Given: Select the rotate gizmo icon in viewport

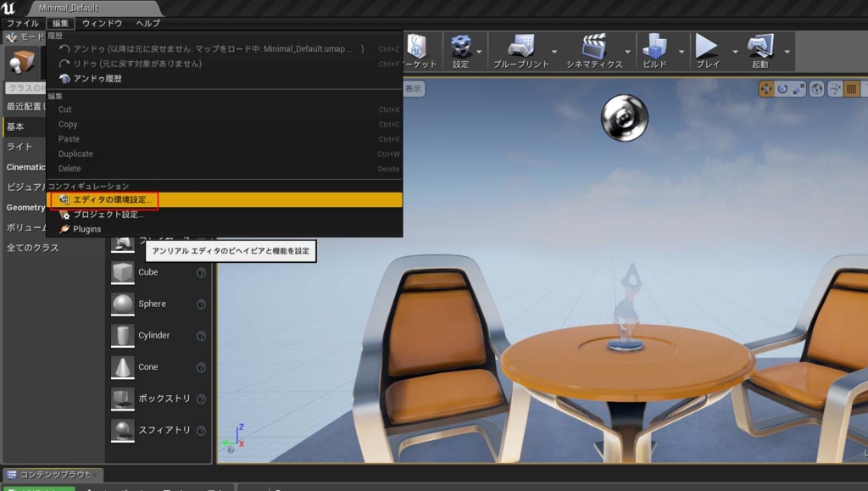Looking at the screenshot, I should pyautogui.click(x=782, y=88).
